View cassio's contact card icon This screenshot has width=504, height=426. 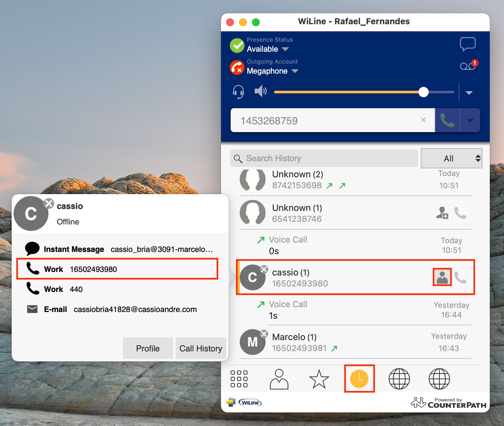pos(442,277)
